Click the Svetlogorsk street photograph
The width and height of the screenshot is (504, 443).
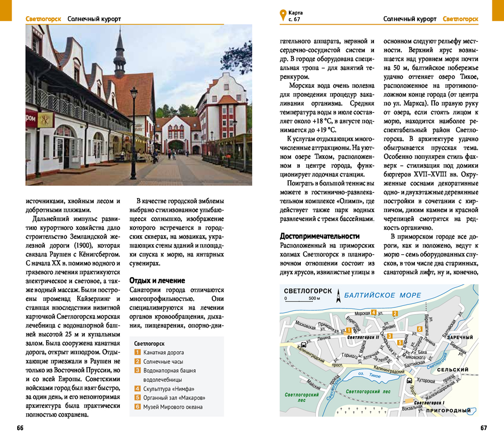tap(139, 105)
